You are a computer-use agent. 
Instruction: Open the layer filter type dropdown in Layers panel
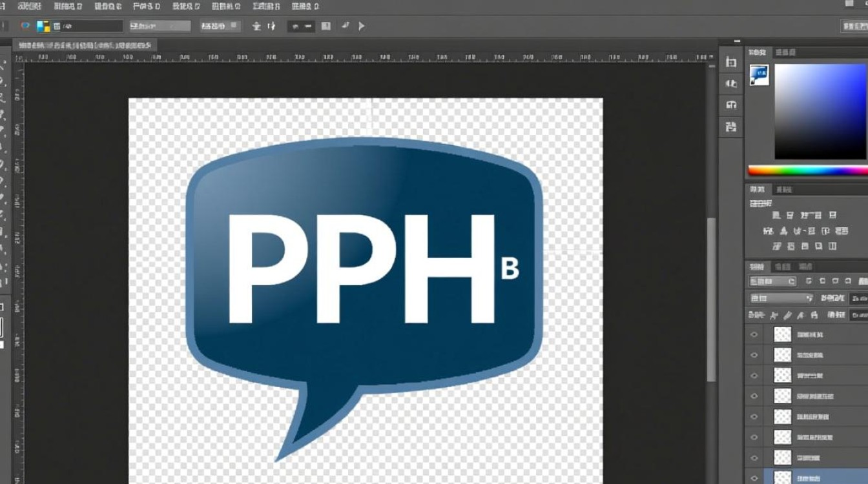[x=772, y=281]
